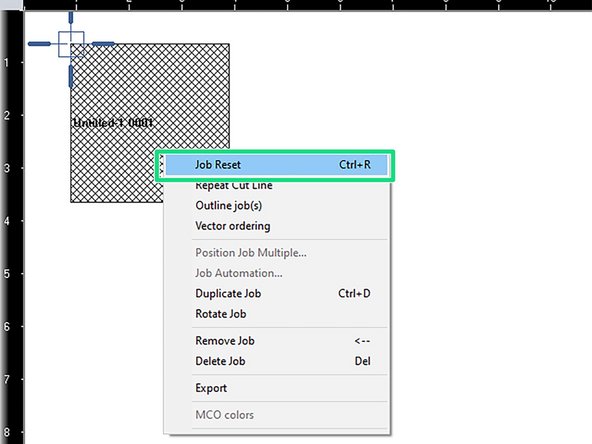Screen dimensions: 592x444
Task: Click the MCO colors menu entry
Action: tap(276, 415)
